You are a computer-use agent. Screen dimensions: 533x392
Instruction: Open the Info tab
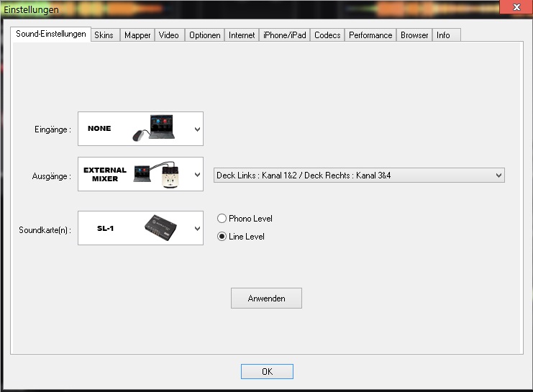446,35
